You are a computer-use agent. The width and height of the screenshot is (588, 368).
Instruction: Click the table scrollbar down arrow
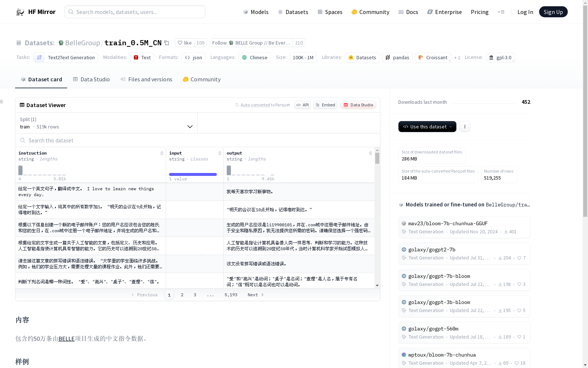pos(377,286)
